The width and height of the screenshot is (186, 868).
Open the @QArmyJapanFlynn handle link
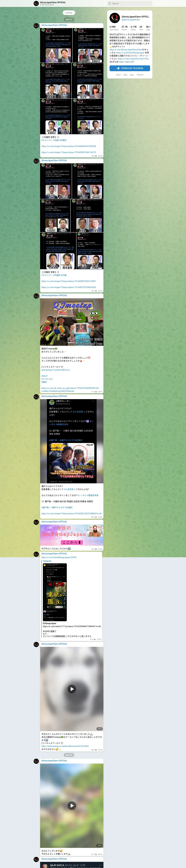point(131,20)
